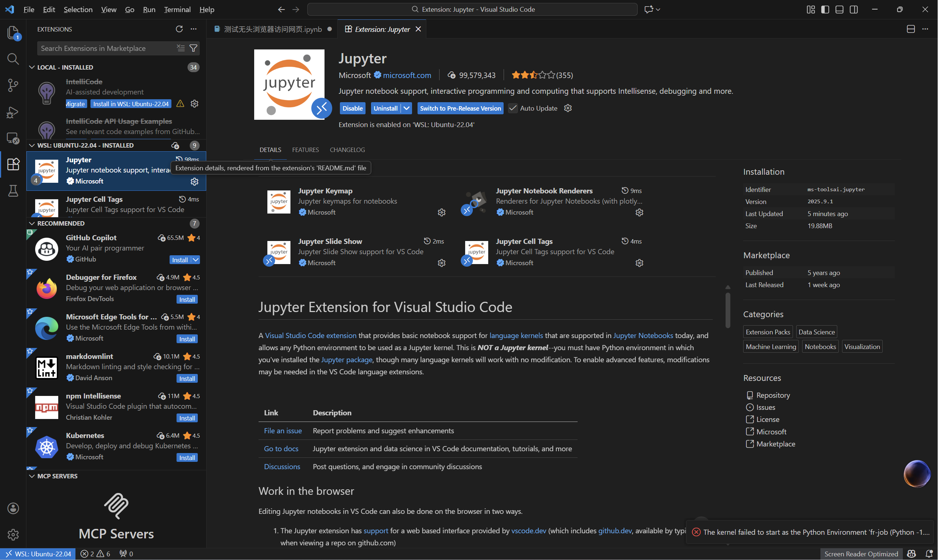Viewport: 938px width, 560px height.
Task: Open the Source Control view
Action: click(13, 85)
